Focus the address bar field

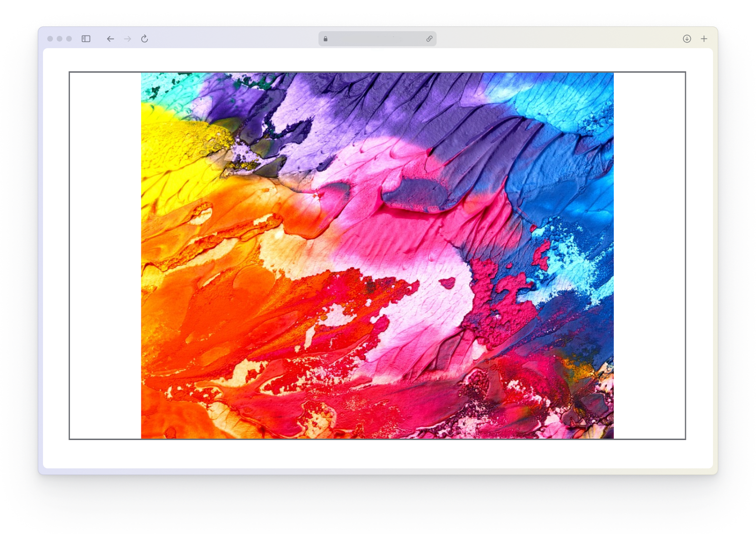pyautogui.click(x=377, y=39)
